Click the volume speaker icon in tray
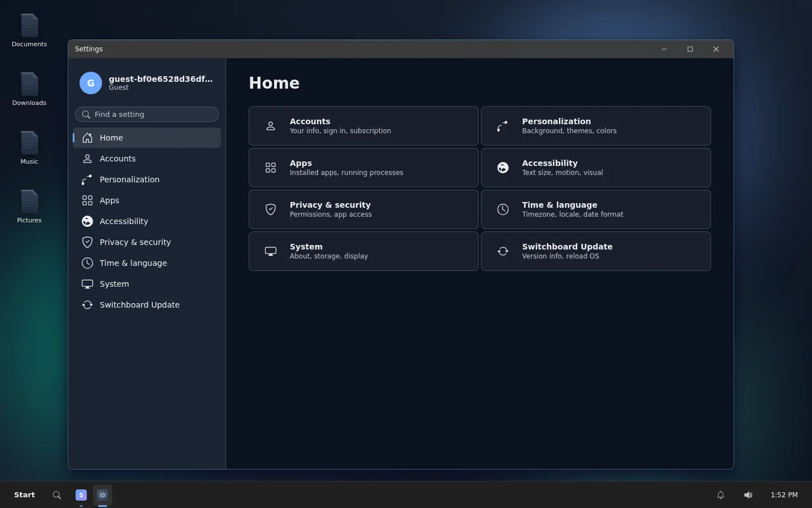The height and width of the screenshot is (508, 812). click(x=748, y=495)
